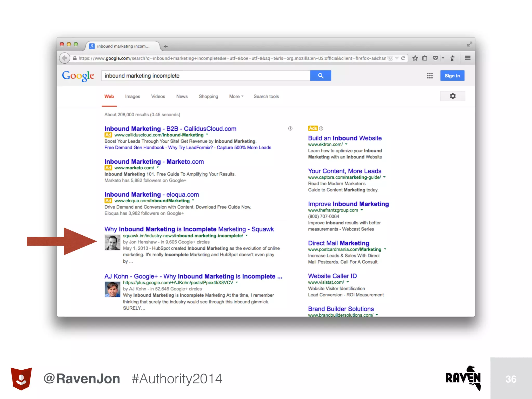Expand the dropdown arrow next to Pocket icon
532x399 pixels.
click(x=443, y=58)
